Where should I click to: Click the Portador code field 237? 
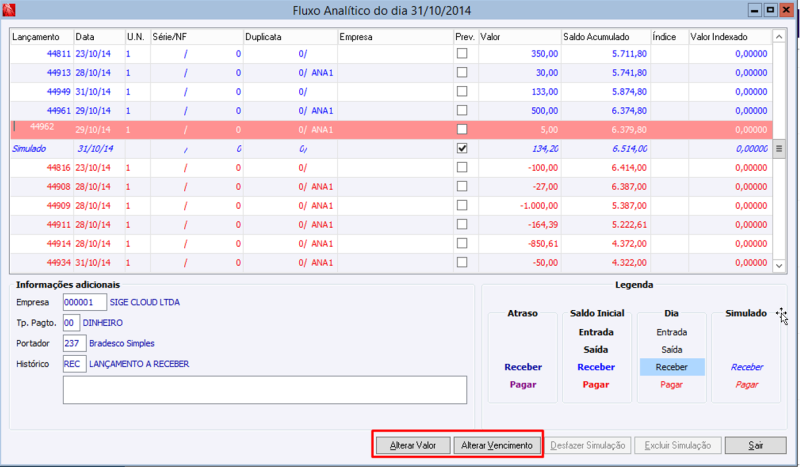coord(74,343)
